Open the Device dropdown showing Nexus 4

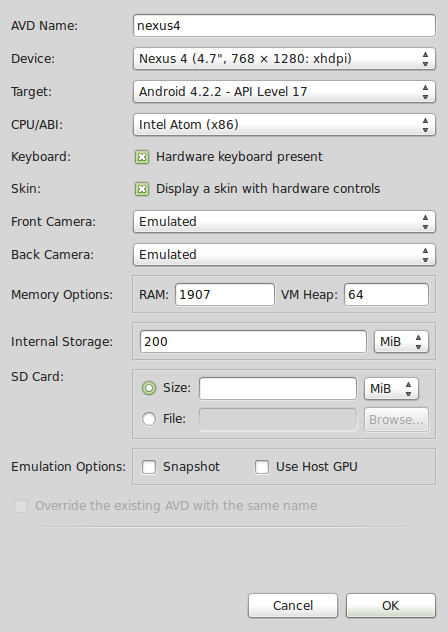tap(284, 59)
